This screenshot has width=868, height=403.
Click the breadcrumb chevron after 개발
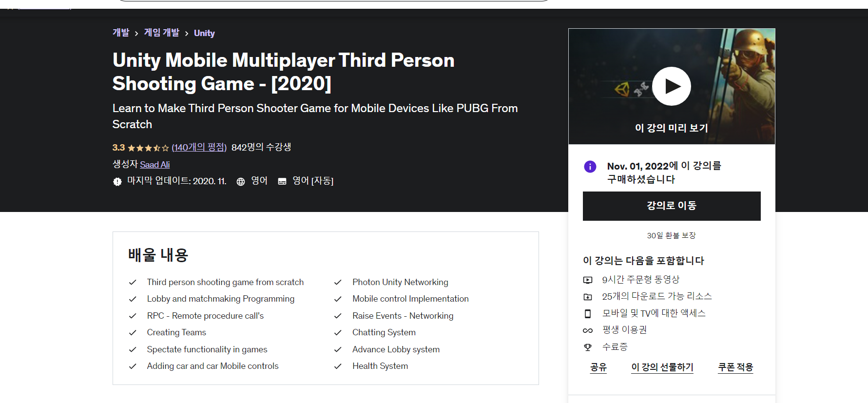[136, 34]
